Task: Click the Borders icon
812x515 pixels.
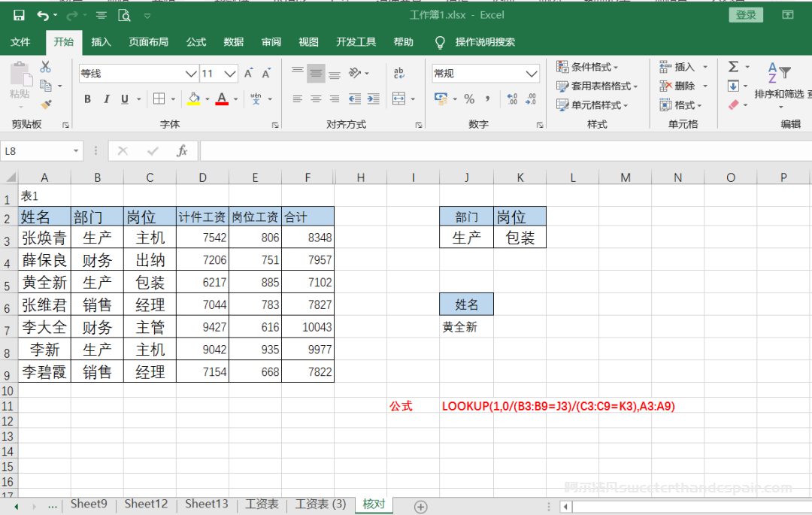Action: [x=159, y=98]
